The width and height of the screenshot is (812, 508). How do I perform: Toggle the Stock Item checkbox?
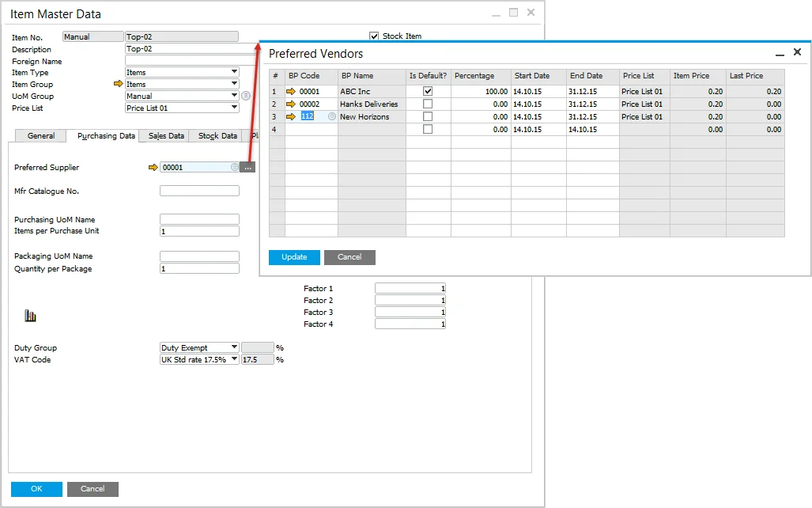[x=375, y=36]
